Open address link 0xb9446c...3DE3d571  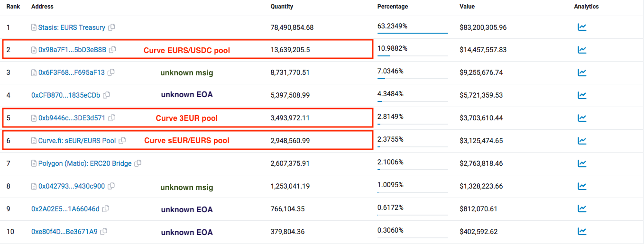tap(72, 118)
